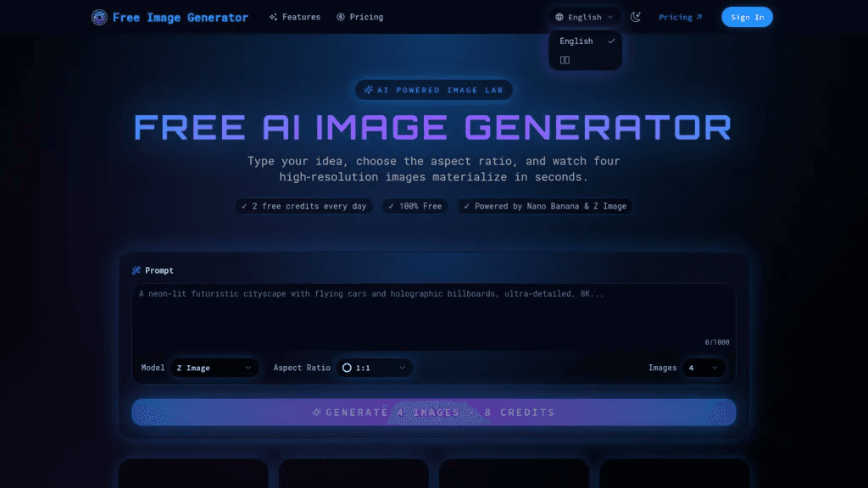This screenshot has height=488, width=868.
Task: Click the circle icon in Aspect Ratio
Action: (347, 368)
